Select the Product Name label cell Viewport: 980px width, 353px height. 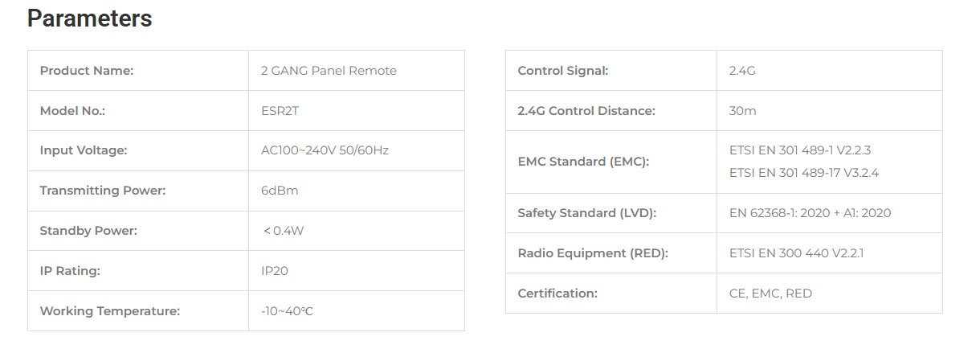point(87,71)
